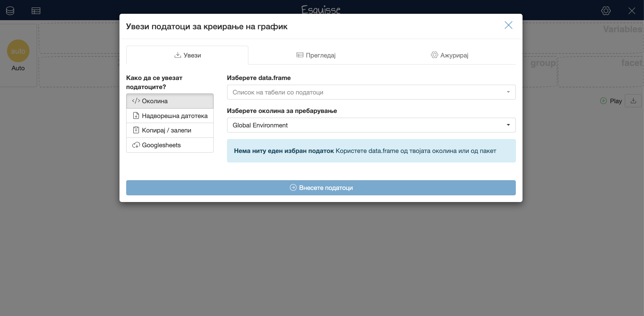Click the download chart icon button
Image resolution: width=644 pixels, height=316 pixels.
click(633, 101)
